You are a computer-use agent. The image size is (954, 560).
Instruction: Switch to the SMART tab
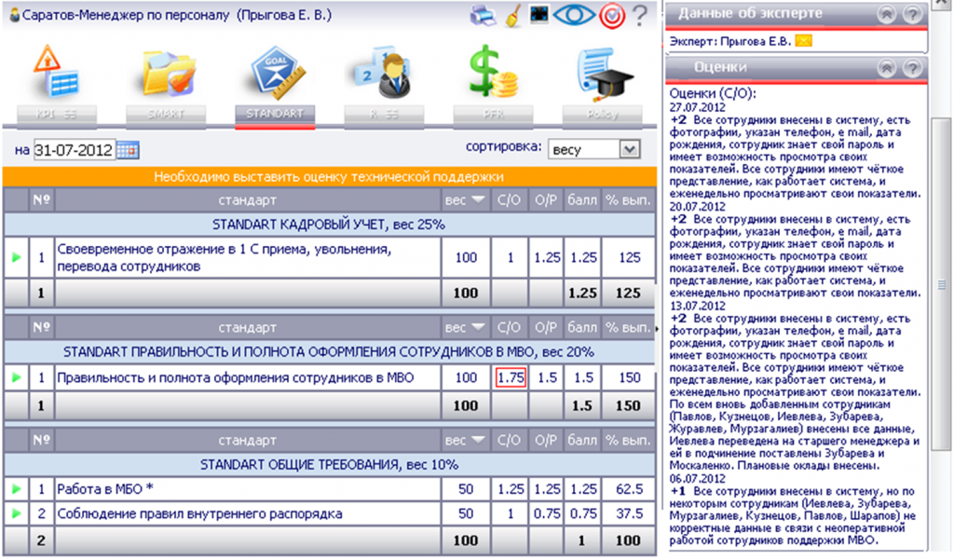[166, 115]
